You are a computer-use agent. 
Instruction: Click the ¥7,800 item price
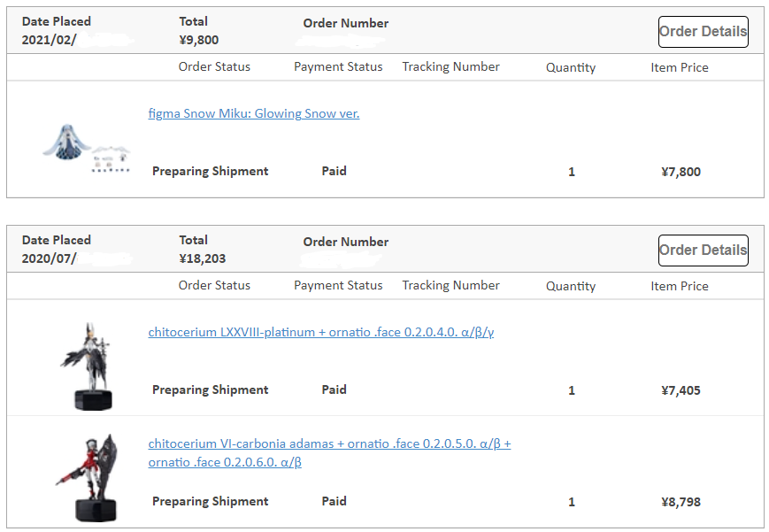(681, 172)
